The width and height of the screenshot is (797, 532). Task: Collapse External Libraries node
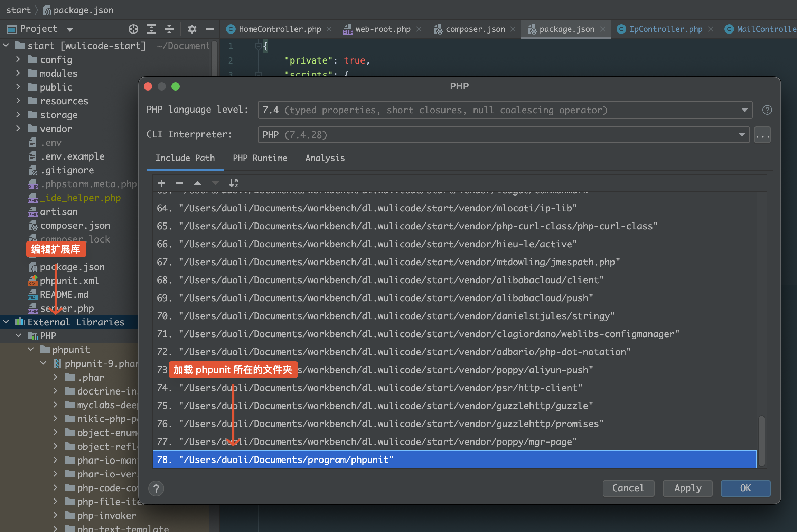click(6, 322)
